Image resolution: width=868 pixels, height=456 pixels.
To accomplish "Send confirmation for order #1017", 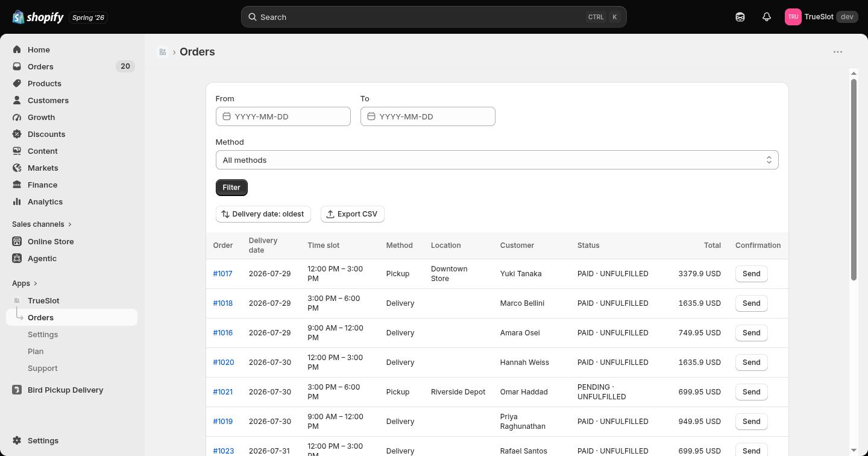I will [x=751, y=274].
